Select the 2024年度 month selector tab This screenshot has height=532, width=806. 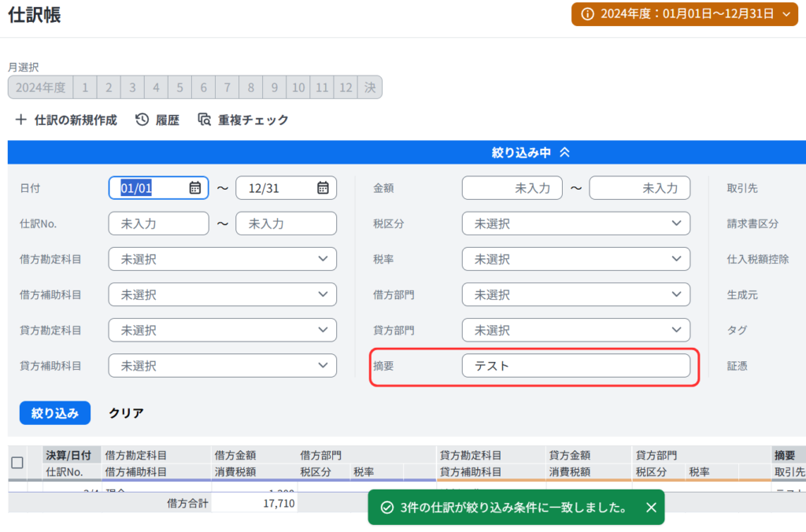40,87
